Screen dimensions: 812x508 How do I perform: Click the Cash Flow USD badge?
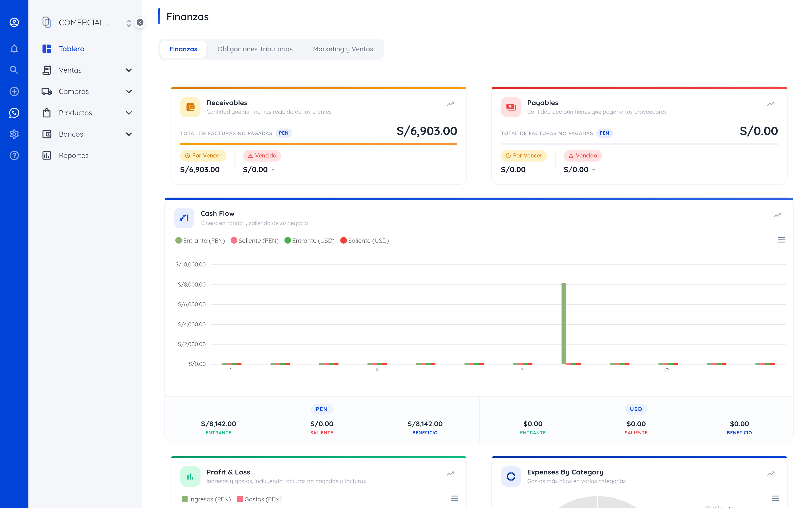(x=636, y=409)
